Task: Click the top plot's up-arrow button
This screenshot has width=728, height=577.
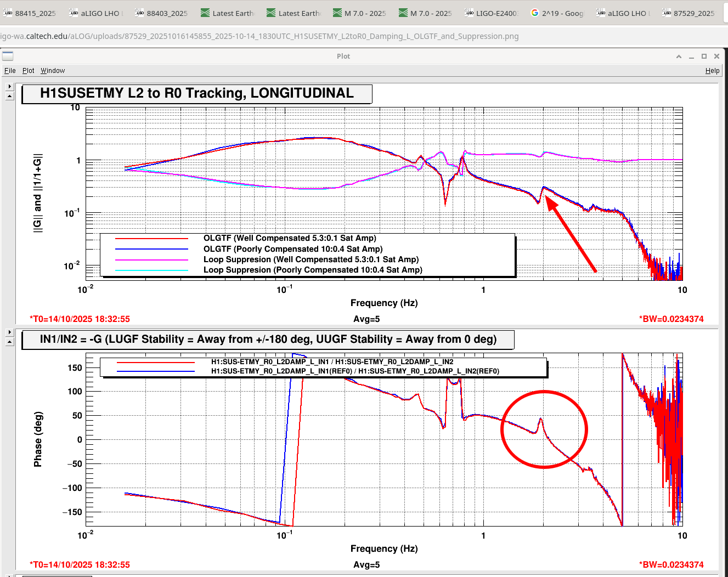Action: [9, 96]
